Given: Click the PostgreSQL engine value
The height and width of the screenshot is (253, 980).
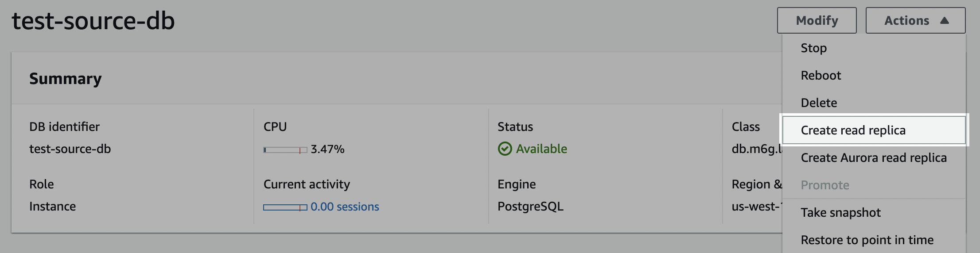Looking at the screenshot, I should pyautogui.click(x=530, y=207).
